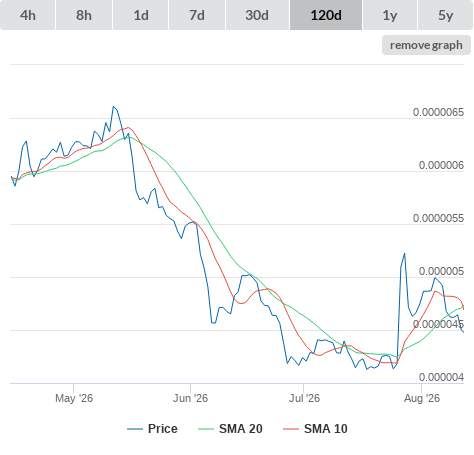View the 5y price history
Screen dimensions: 474x455
point(446,15)
